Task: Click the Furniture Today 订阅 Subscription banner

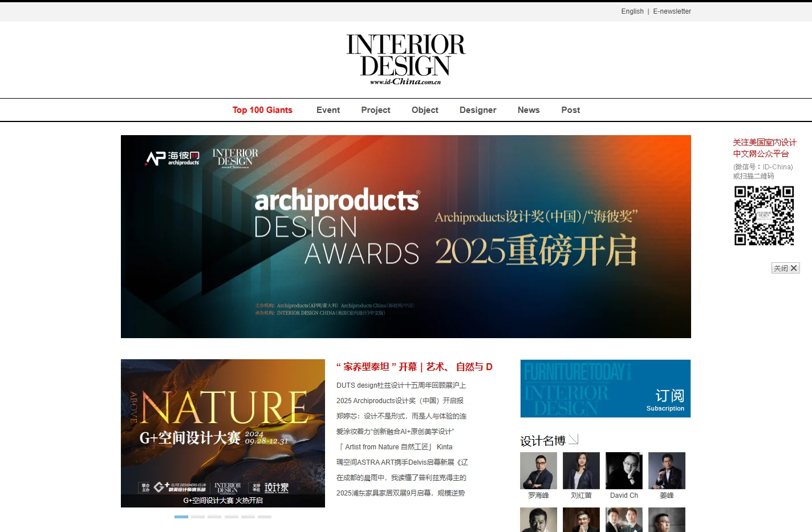Action: (x=606, y=388)
